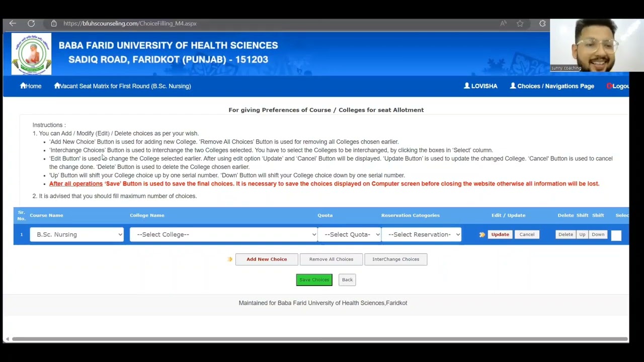This screenshot has width=644, height=362.
Task: Click user icon beside Choices / Navigations Page
Action: [513, 85]
